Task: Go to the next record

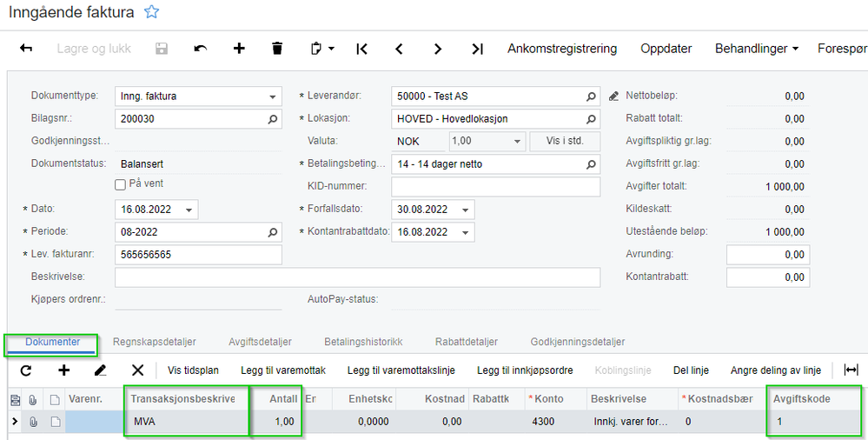Action: [x=438, y=49]
